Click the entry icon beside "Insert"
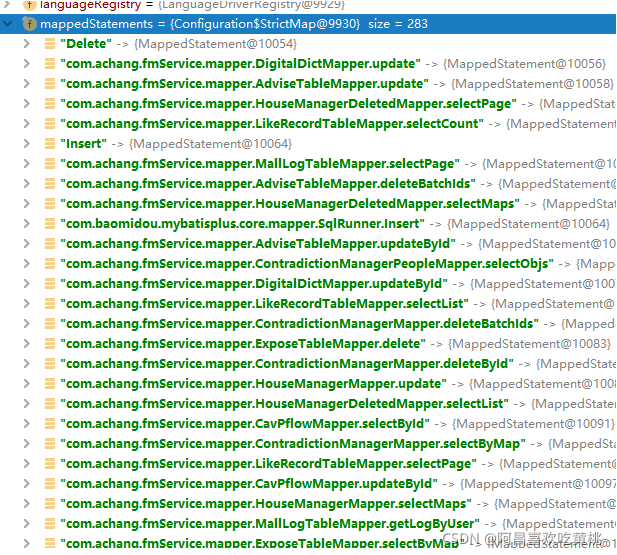Image resolution: width=617 pixels, height=555 pixels. [50, 143]
